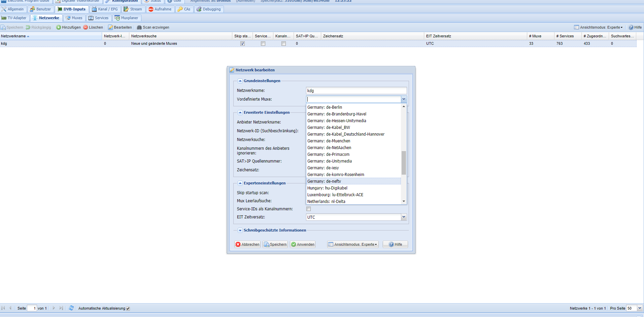Collapse the Erweiterte Einstellungen section
644x317 pixels.
pos(240,112)
